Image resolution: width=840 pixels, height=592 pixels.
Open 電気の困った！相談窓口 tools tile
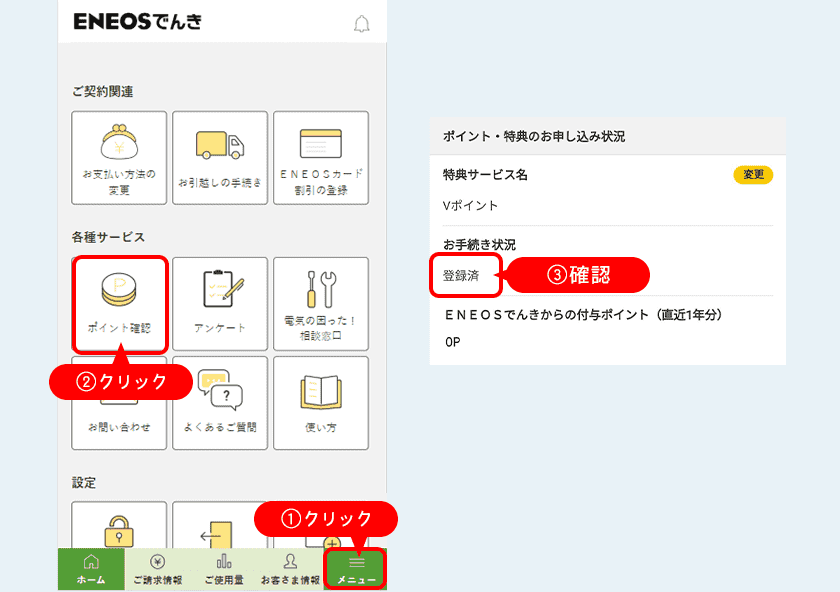pos(321,304)
